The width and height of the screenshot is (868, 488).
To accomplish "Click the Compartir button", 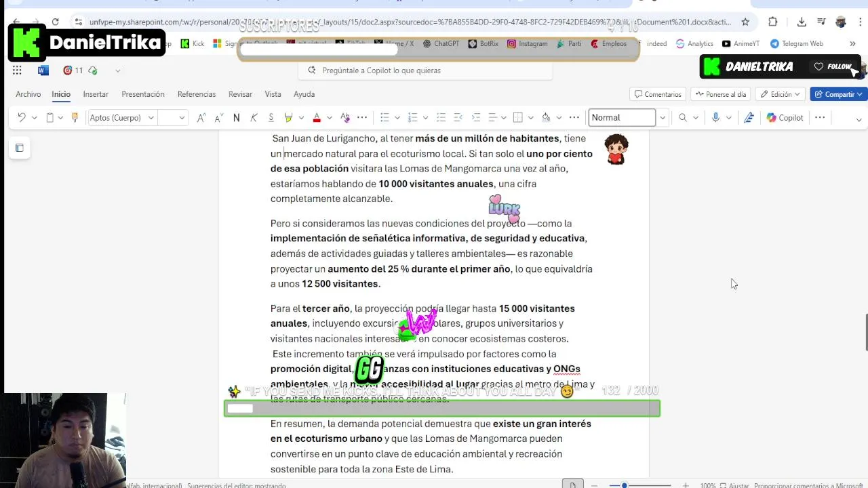I will [839, 94].
